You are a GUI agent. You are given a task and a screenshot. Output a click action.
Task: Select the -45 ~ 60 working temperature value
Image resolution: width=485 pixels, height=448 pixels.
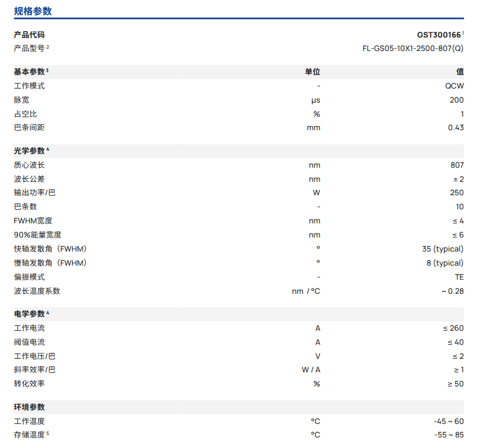click(449, 421)
